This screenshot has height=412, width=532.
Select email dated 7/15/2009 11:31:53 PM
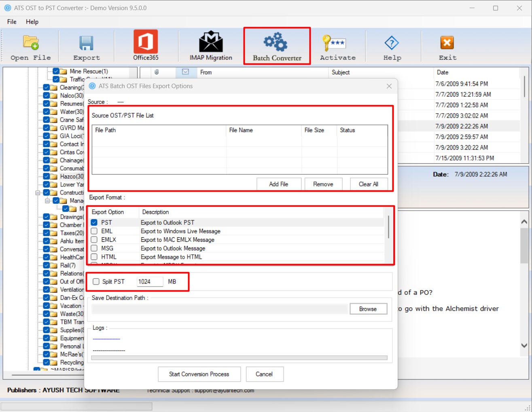(464, 158)
